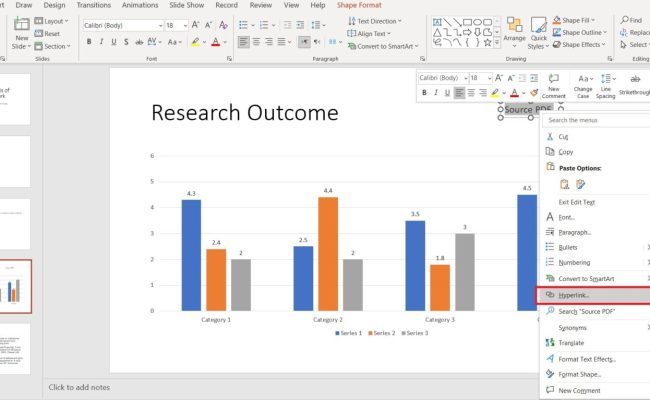Screen dimensions: 650x400
Task: Apply red font color in mini toolbar
Action: click(514, 93)
